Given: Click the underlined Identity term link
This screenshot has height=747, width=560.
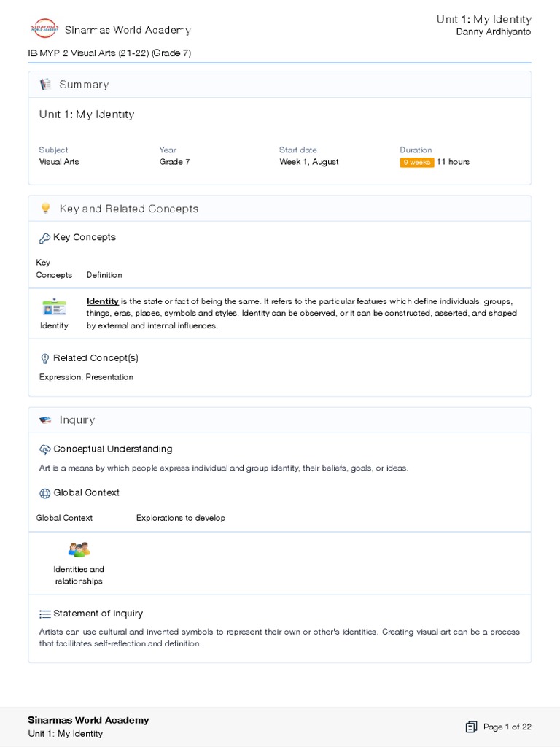Looking at the screenshot, I should coord(103,301).
